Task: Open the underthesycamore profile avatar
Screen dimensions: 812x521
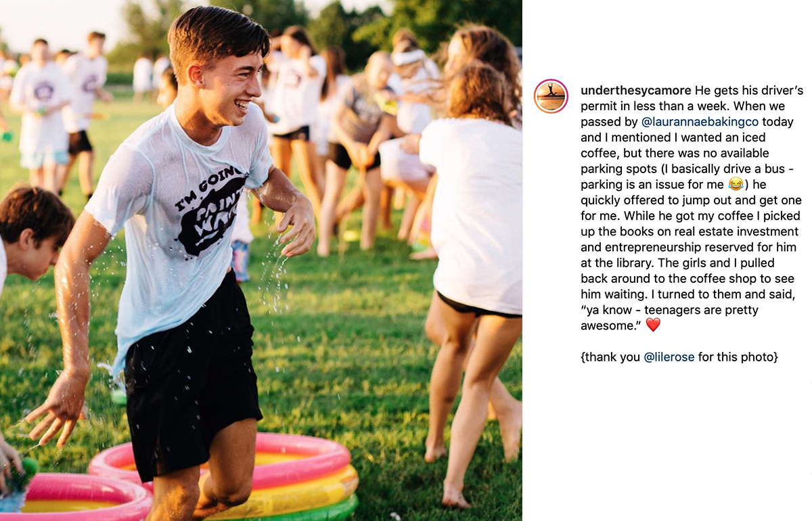Action: 551,96
